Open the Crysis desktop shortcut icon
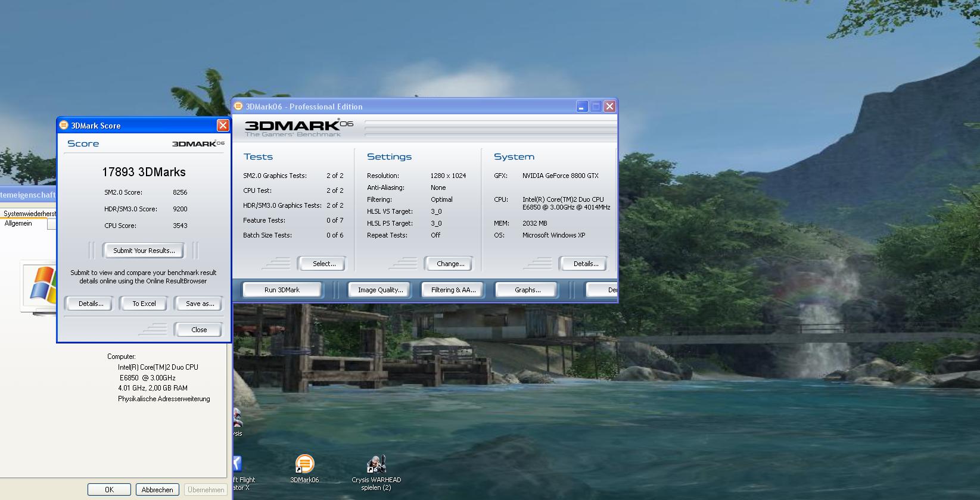Screen dimensions: 980x500 point(237,417)
